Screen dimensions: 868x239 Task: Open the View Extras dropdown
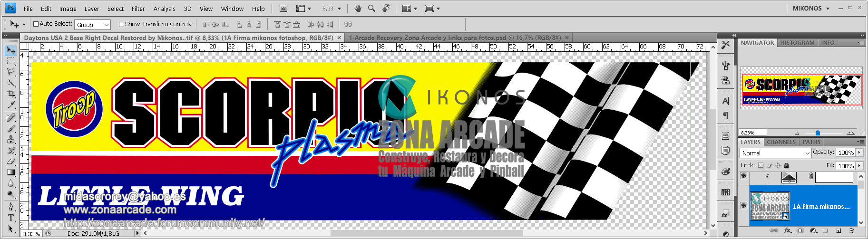303,9
